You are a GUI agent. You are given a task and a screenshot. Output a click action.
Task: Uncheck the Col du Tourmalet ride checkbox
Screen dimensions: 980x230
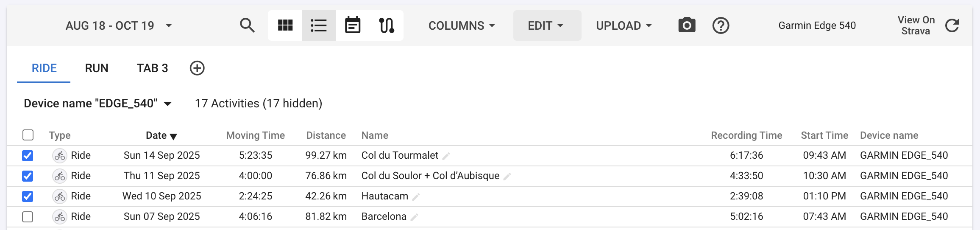coord(28,156)
